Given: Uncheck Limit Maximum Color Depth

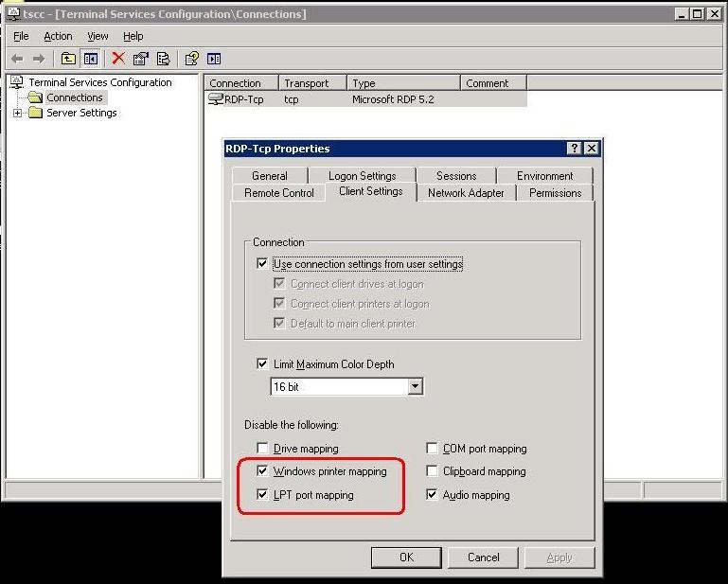Looking at the screenshot, I should pos(262,363).
